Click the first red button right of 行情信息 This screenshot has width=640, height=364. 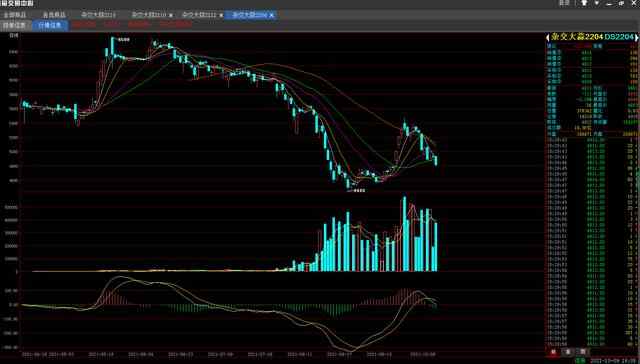tap(84, 24)
